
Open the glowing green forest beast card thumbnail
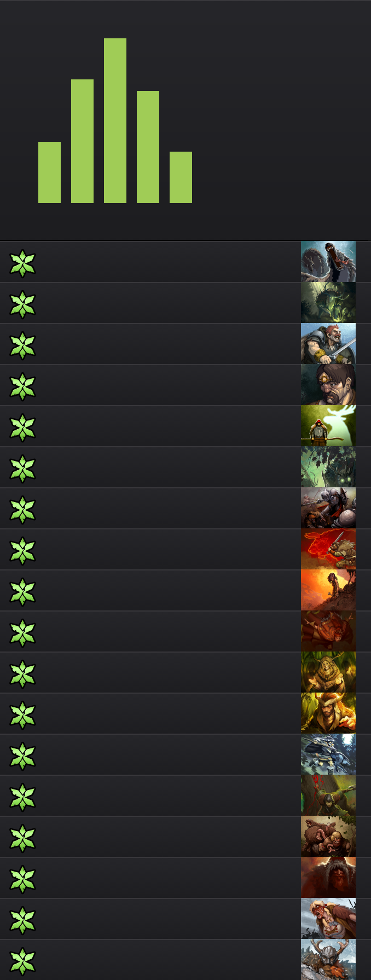(x=328, y=303)
